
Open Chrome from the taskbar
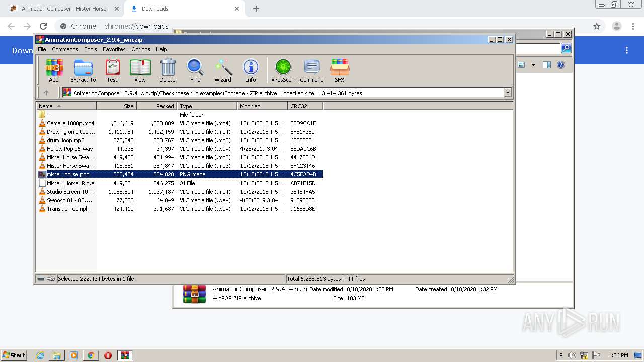pyautogui.click(x=91, y=355)
